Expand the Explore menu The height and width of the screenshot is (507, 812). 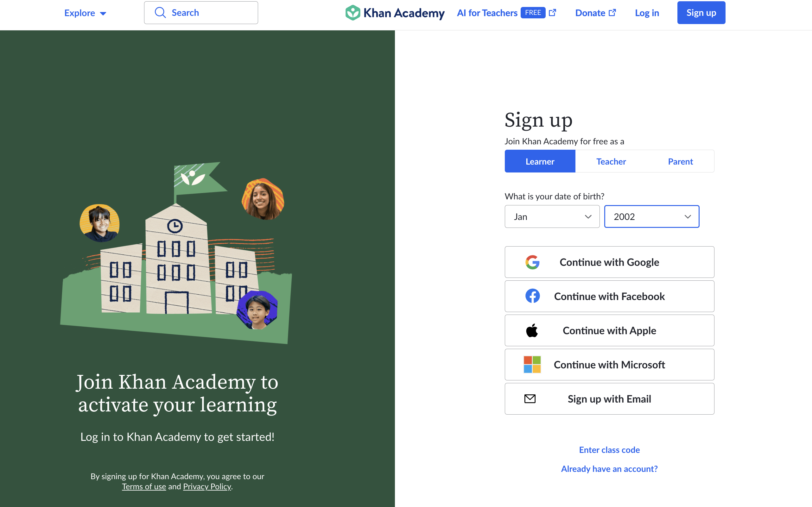(x=85, y=13)
